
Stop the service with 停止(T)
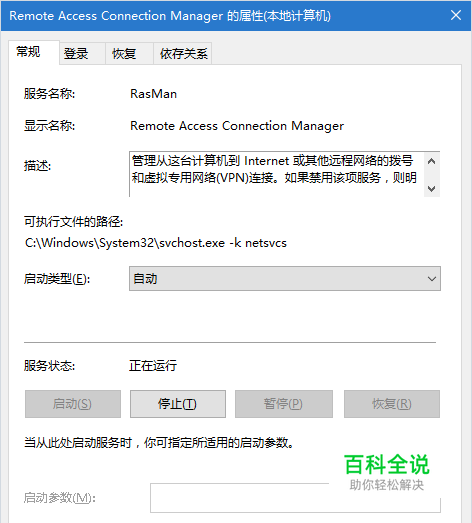178,404
